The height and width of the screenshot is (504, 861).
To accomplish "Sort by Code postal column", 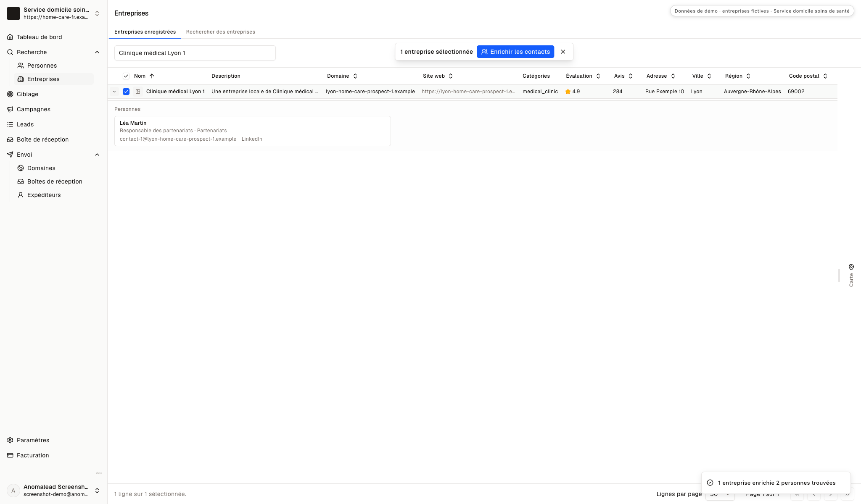I will [x=808, y=76].
